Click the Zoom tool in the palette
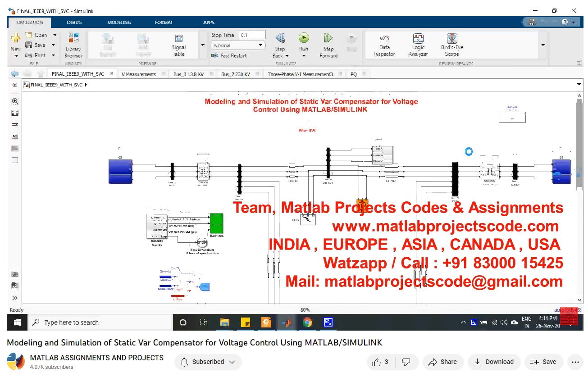Screen dimensions: 588x377 point(15,101)
